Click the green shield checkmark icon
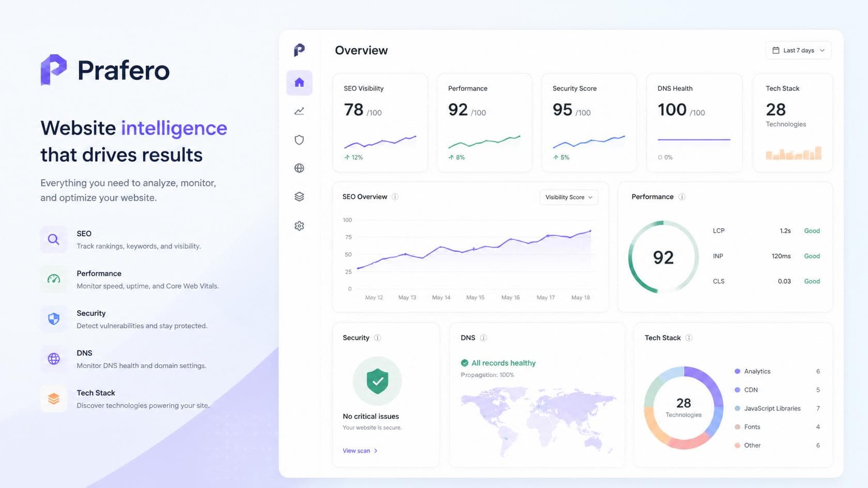Image resolution: width=868 pixels, height=488 pixels. (x=377, y=381)
